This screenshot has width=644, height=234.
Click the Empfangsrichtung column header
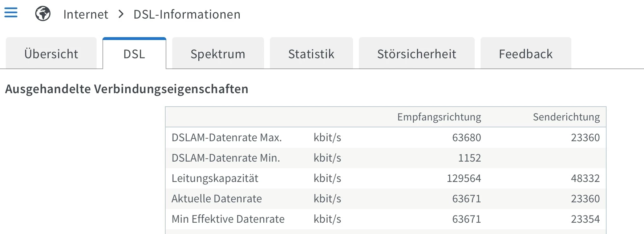(x=439, y=117)
